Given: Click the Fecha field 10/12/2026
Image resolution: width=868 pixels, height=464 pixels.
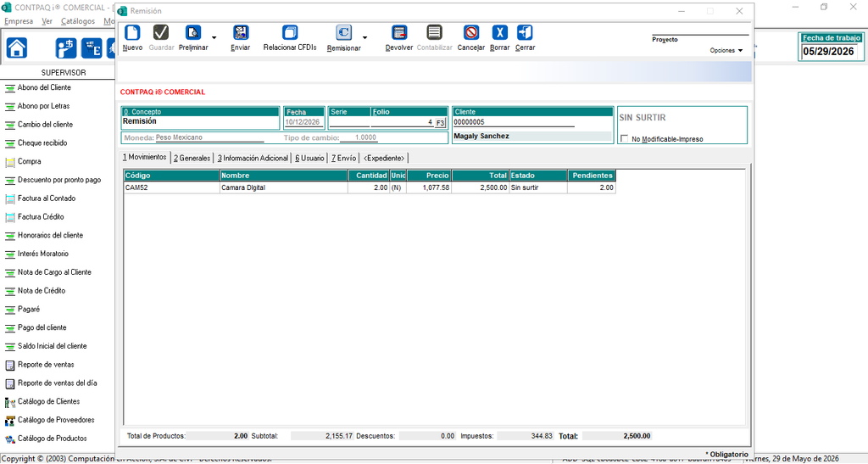Looking at the screenshot, I should coord(303,122).
